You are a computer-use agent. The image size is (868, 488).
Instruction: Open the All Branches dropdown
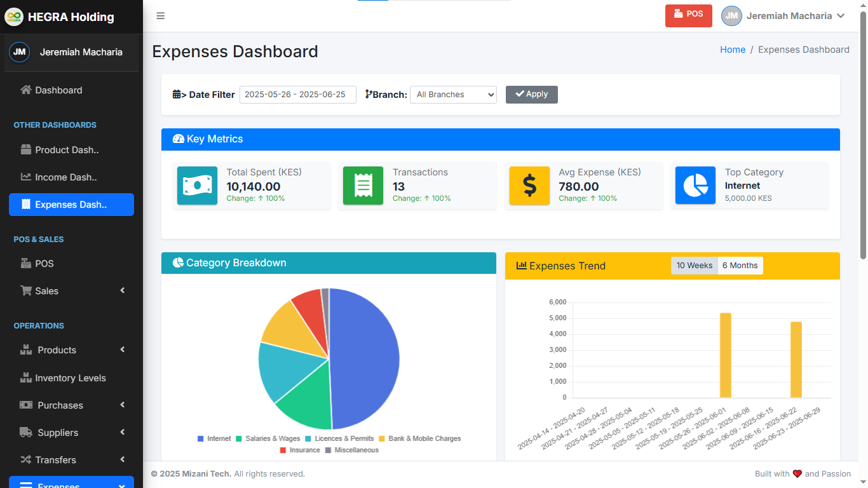(453, 94)
